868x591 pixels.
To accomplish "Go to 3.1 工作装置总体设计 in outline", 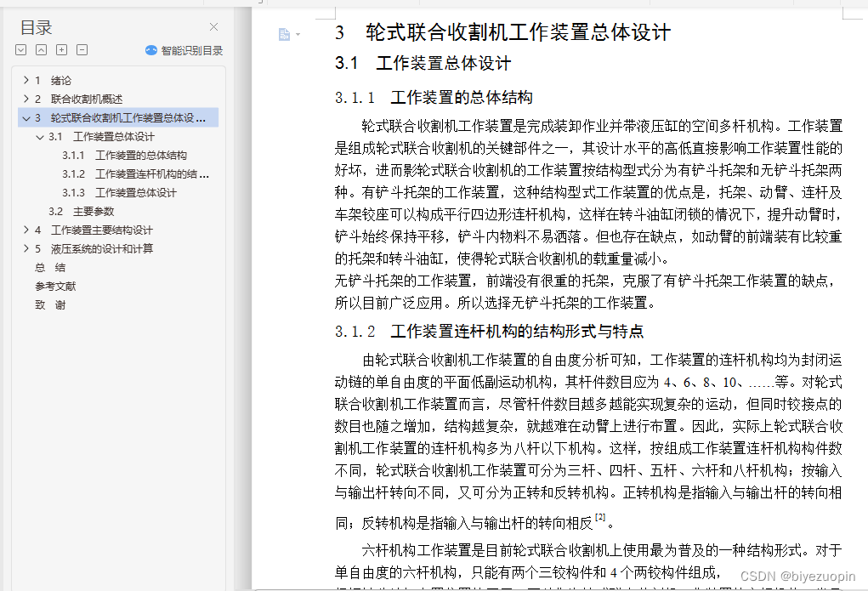I will pyautogui.click(x=101, y=137).
